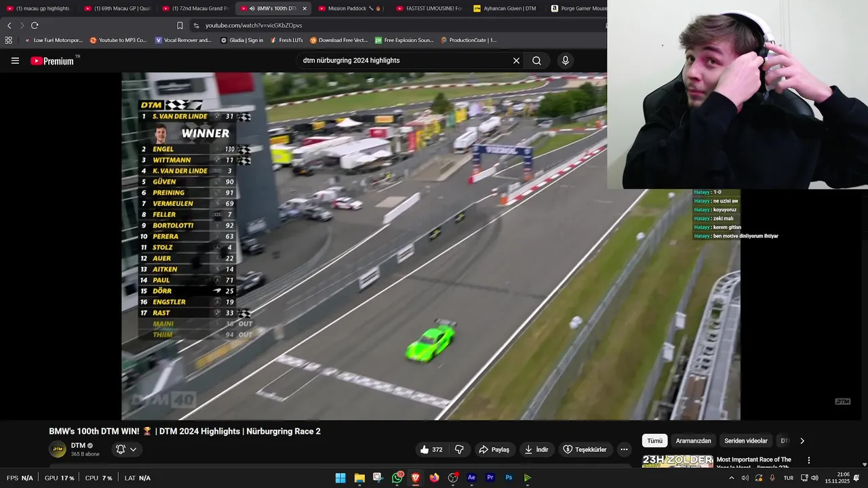Dislike the video with thumbs-down
Image resolution: width=868 pixels, height=488 pixels.
pos(459,449)
